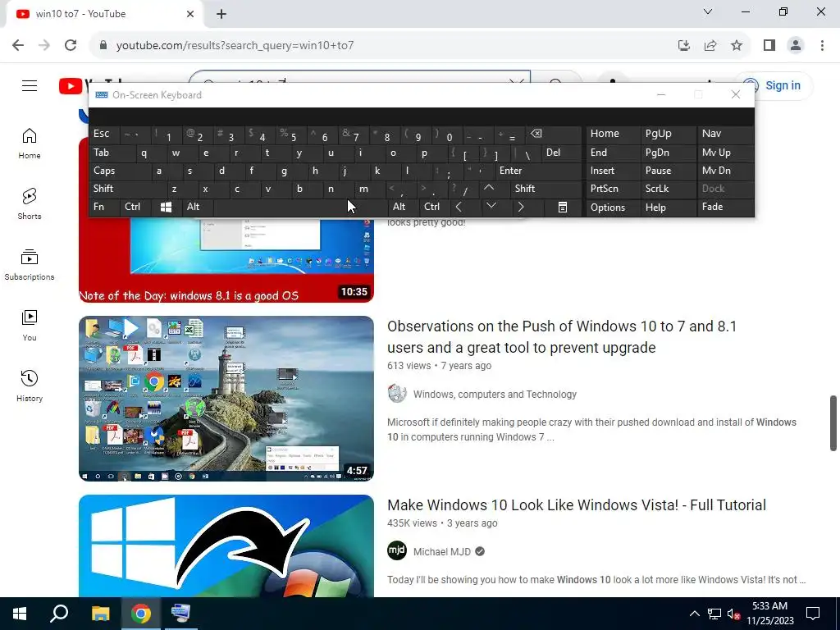This screenshot has height=630, width=840.
Task: Open the notification center icon
Action: [813, 614]
